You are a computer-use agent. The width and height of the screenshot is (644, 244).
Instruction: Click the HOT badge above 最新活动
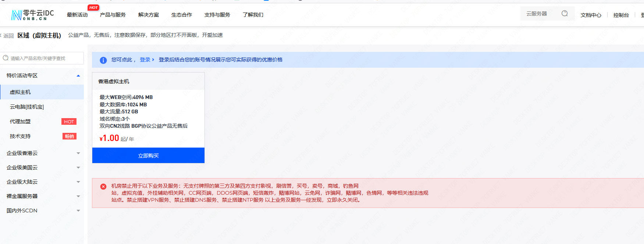tap(93, 7)
